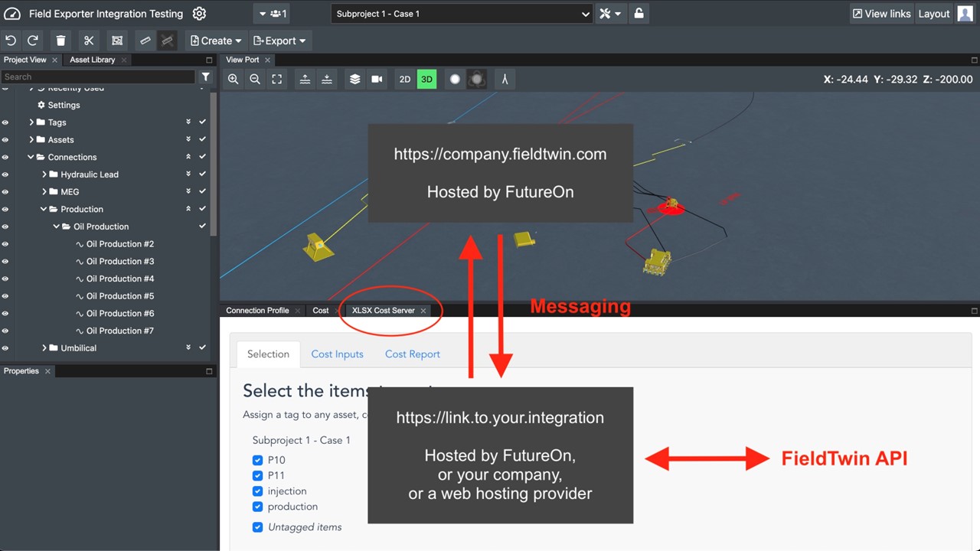The height and width of the screenshot is (551, 980).
Task: Click the scissors cut icon
Action: click(89, 41)
